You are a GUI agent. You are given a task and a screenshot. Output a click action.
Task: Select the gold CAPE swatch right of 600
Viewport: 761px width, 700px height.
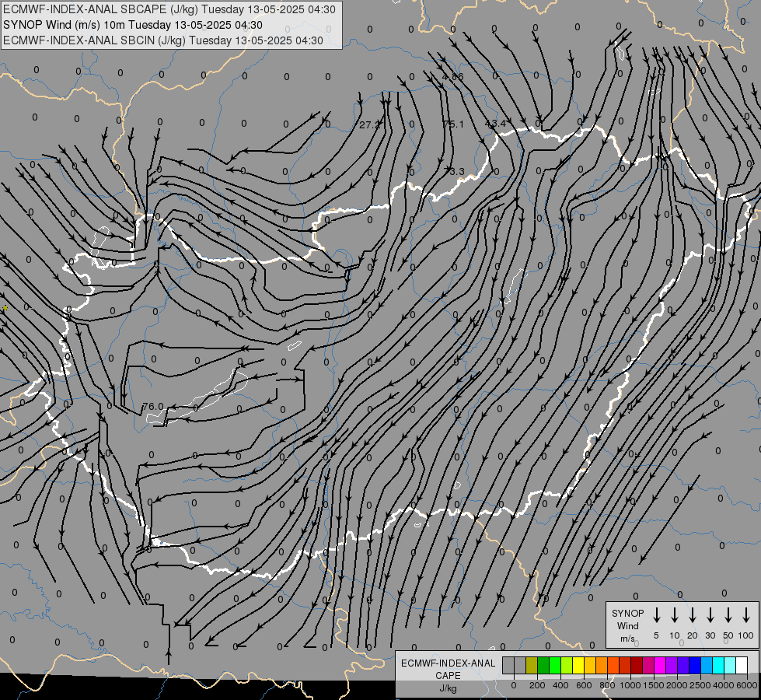tap(590, 665)
